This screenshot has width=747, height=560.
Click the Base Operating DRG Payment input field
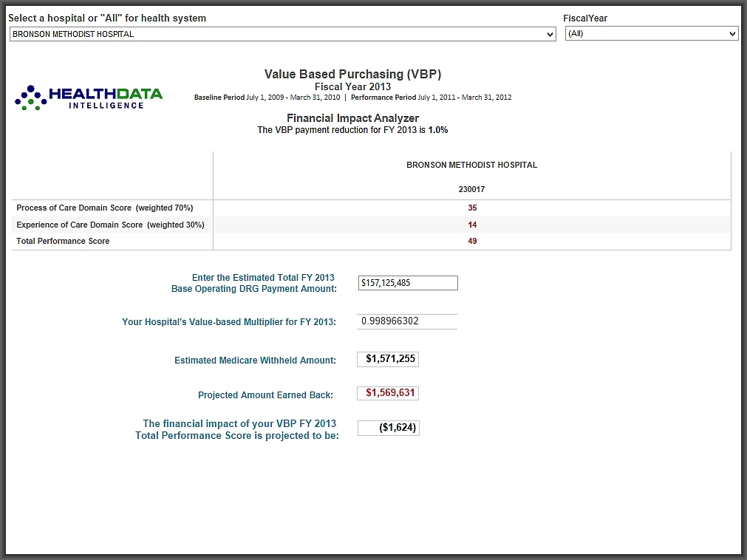pos(408,283)
